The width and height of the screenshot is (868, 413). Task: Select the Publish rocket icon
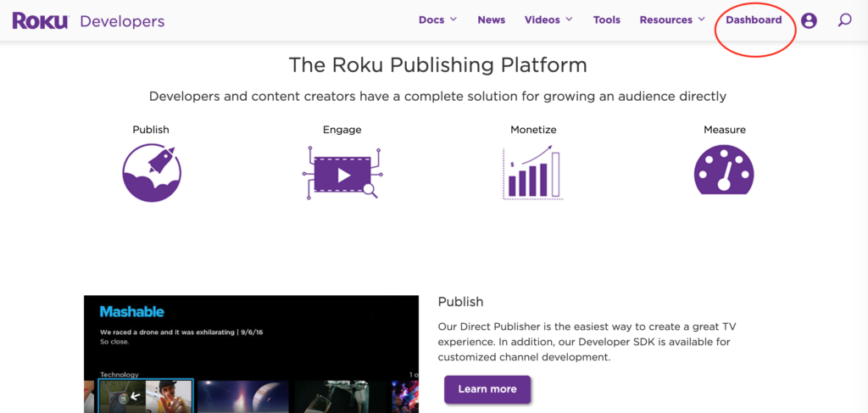[152, 172]
